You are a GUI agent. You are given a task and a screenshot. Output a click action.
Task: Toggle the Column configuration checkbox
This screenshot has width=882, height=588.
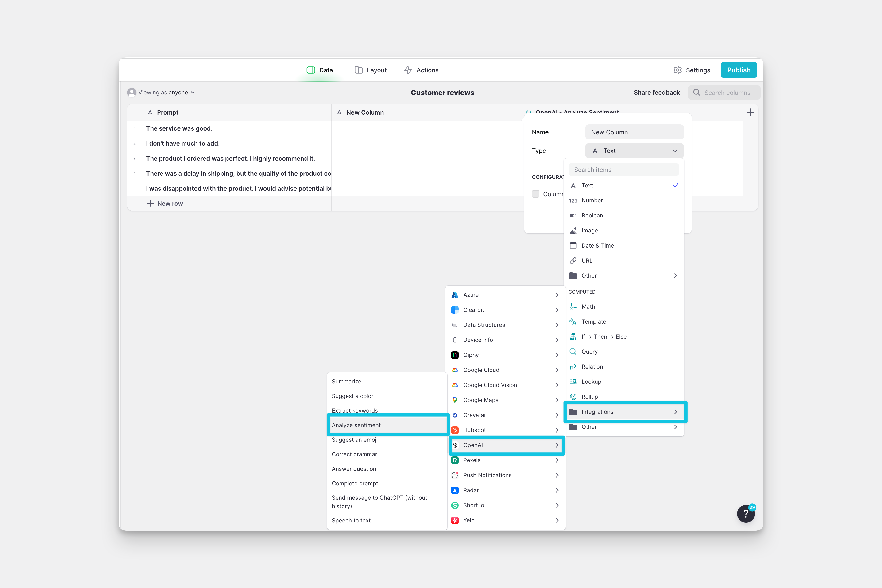click(x=535, y=194)
